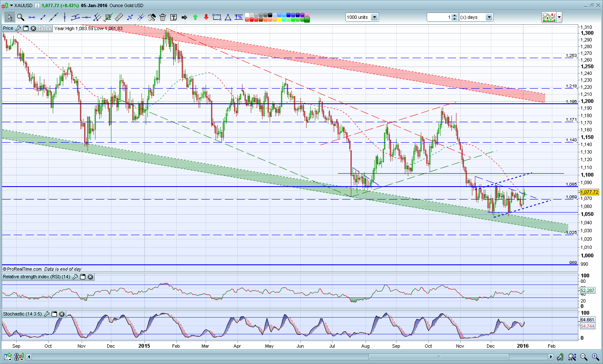Toggle Stochastic panel window mode
Viewport: 603px width, 364px height.
click(x=54, y=314)
